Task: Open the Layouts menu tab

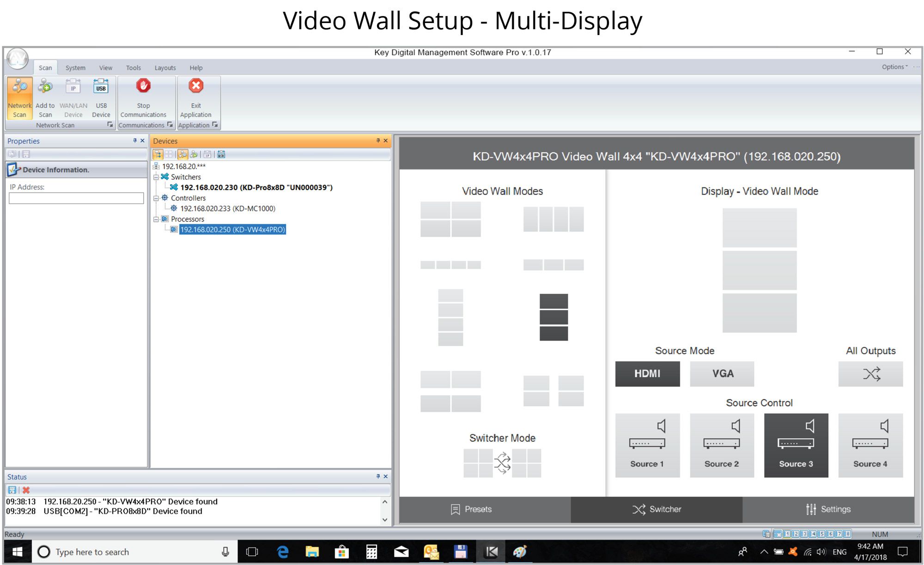Action: point(165,68)
